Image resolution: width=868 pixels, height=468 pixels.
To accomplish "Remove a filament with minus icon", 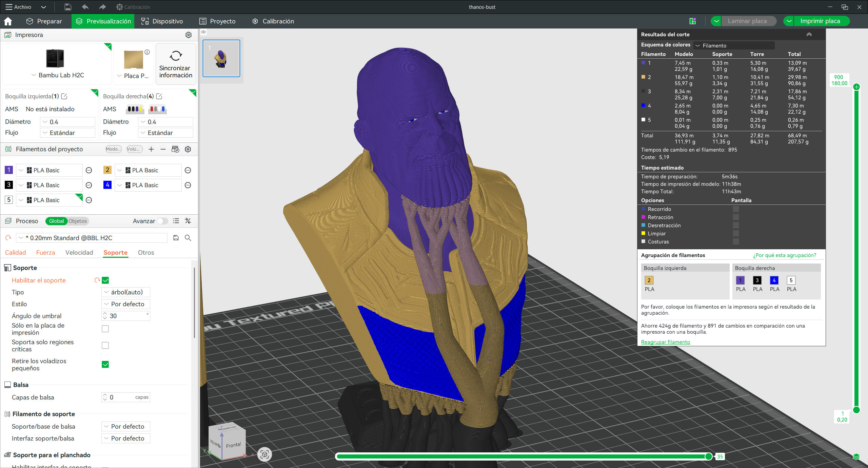I will (x=163, y=149).
